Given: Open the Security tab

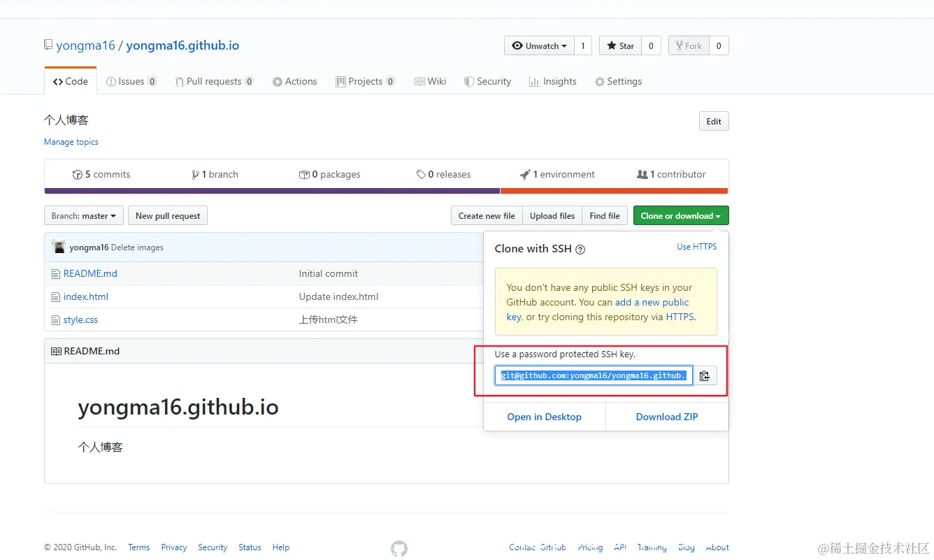Looking at the screenshot, I should (x=488, y=81).
